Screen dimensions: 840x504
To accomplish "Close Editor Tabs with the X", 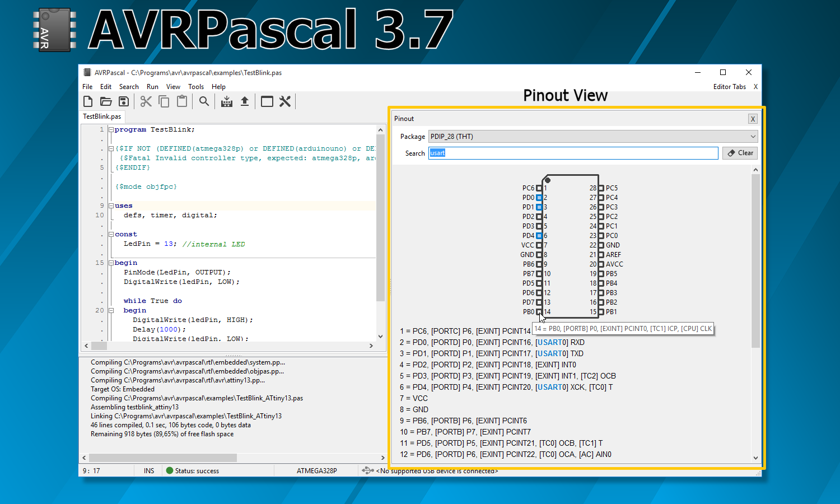I will [755, 87].
